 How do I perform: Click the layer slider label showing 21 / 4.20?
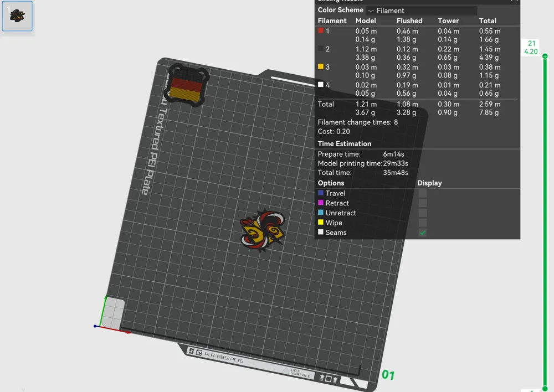pos(531,47)
